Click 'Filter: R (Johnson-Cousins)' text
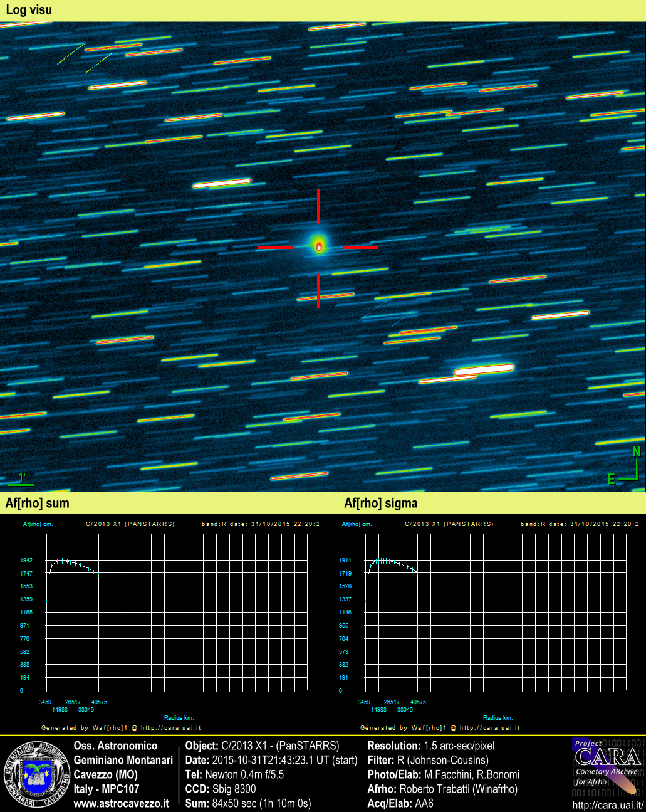This screenshot has width=646, height=812. point(428,760)
